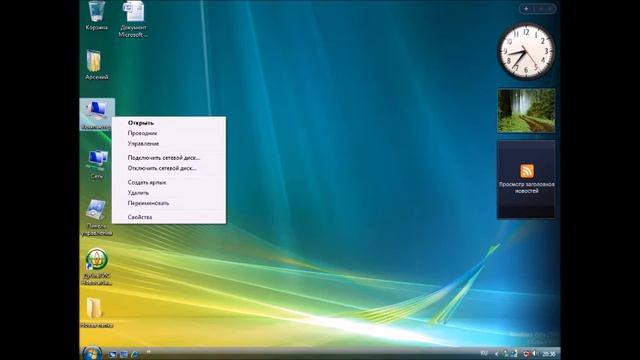Click the red security alert tray icon
This screenshot has width=640, height=360.
coord(526,353)
